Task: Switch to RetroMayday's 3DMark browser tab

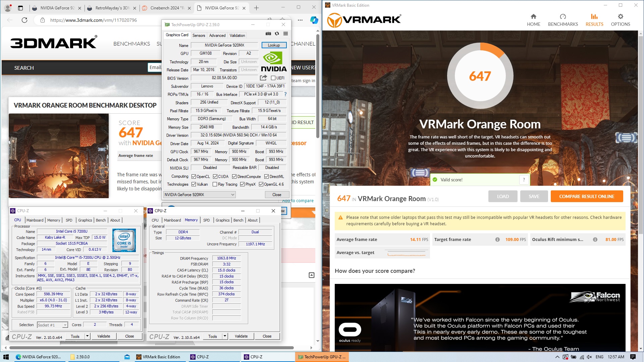Action: tap(111, 8)
